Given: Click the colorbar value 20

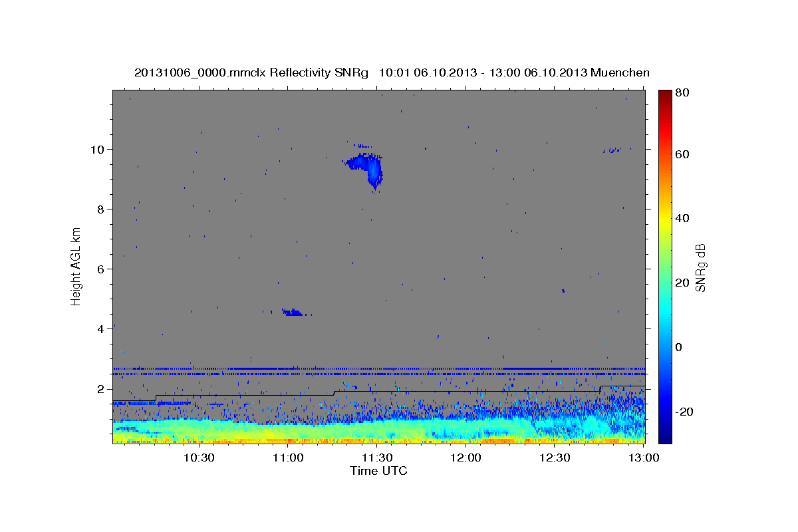Looking at the screenshot, I should tap(682, 283).
